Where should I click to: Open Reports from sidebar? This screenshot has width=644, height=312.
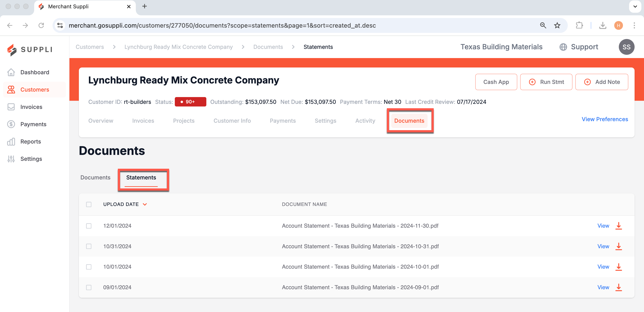pos(24,142)
